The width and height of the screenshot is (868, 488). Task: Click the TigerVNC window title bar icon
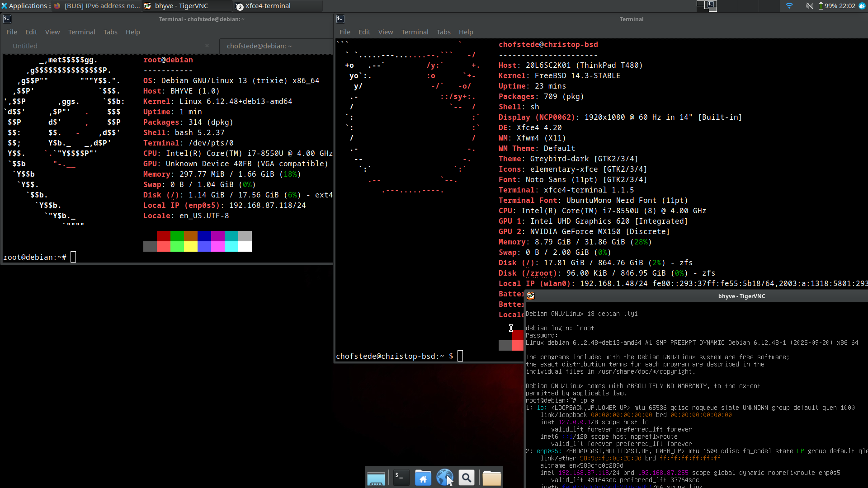click(531, 296)
